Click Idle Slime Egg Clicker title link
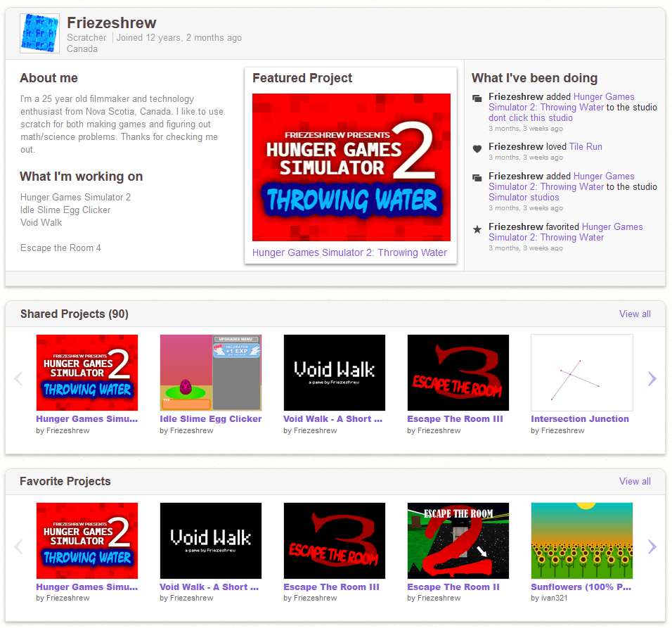This screenshot has width=672, height=628. click(211, 419)
